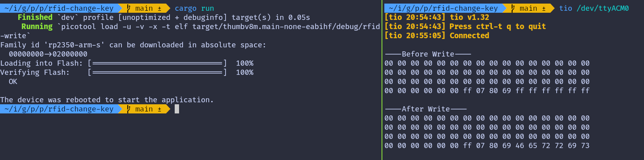The height and width of the screenshot is (160, 644).
Task: Click the "After Write" section header
Action: click(x=426, y=109)
